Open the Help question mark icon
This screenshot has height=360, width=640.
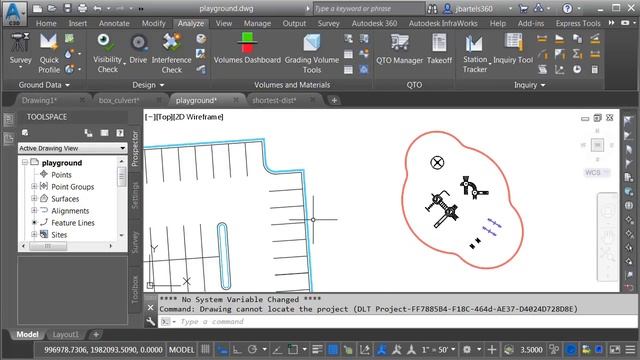pyautogui.click(x=567, y=8)
